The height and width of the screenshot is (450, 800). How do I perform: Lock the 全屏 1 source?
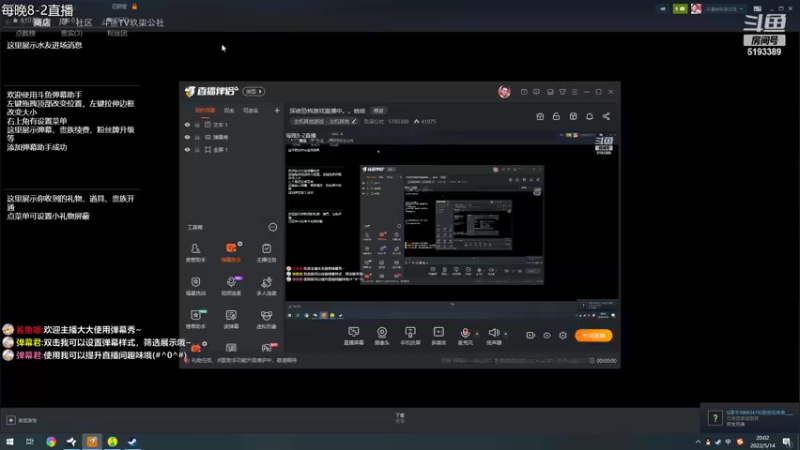197,149
